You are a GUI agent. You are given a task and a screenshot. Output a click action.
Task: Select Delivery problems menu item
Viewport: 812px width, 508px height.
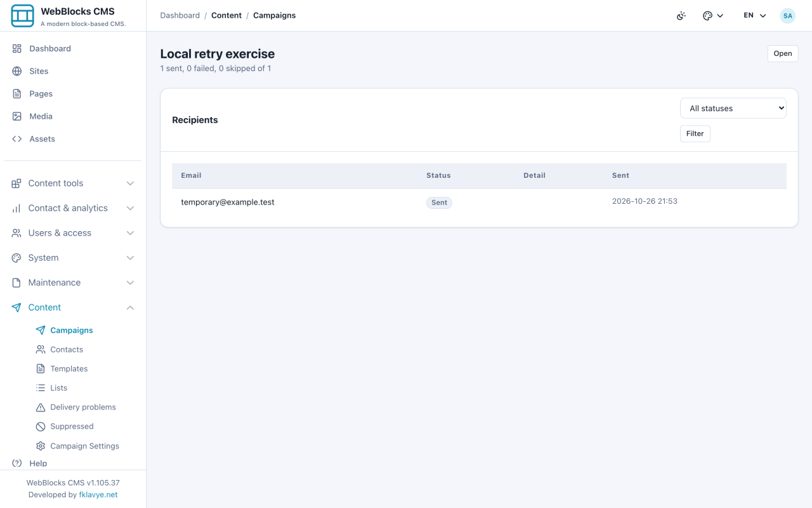(x=83, y=407)
